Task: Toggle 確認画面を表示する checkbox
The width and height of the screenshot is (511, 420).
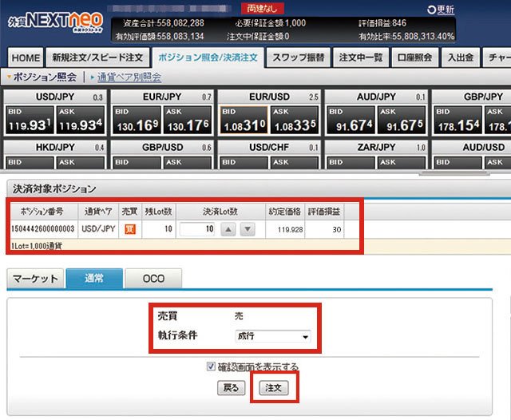Action: 211,367
